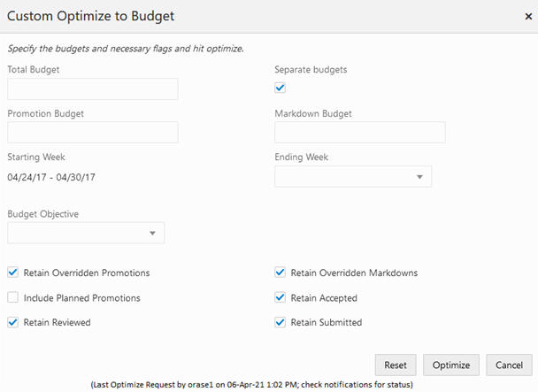Click the Last Optimize Request status text
The image size is (538, 392).
(x=252, y=385)
